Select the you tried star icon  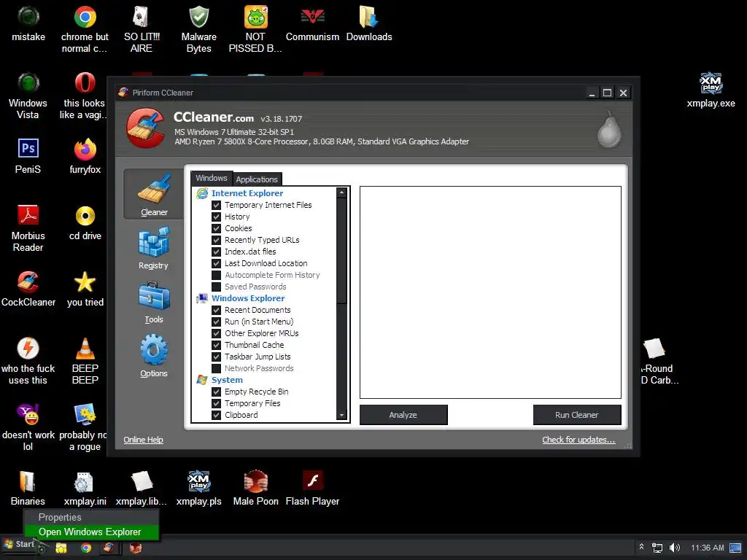pos(85,289)
